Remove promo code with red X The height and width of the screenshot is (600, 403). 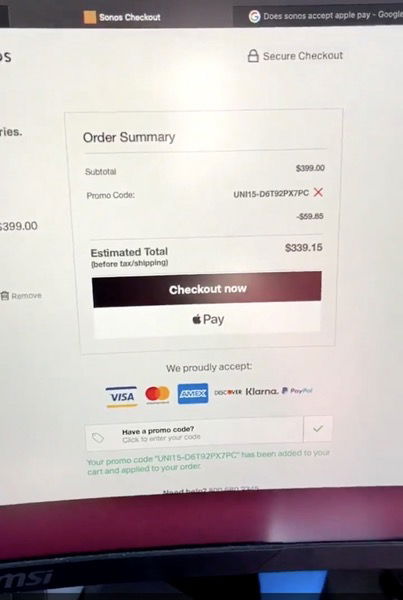coord(318,192)
